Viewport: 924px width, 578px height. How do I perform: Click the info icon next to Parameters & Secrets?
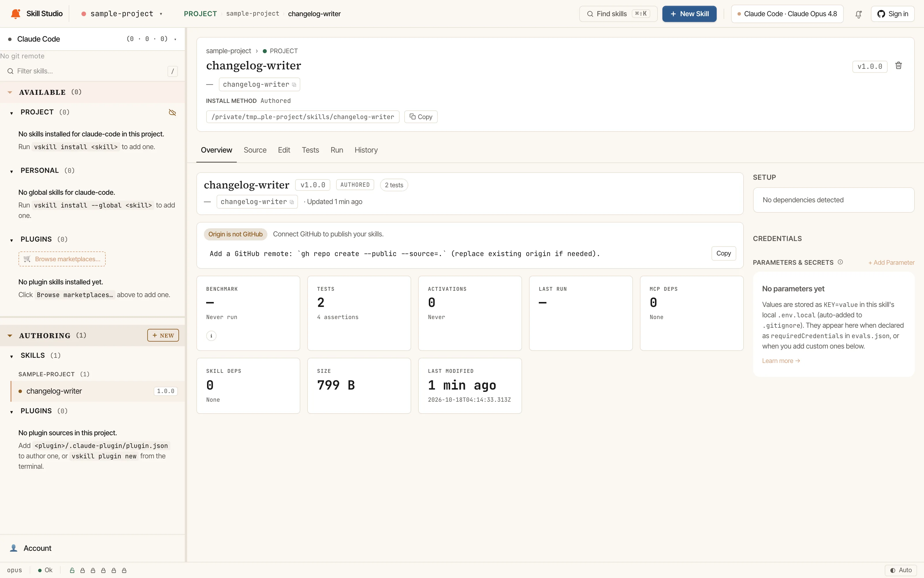[x=840, y=262]
